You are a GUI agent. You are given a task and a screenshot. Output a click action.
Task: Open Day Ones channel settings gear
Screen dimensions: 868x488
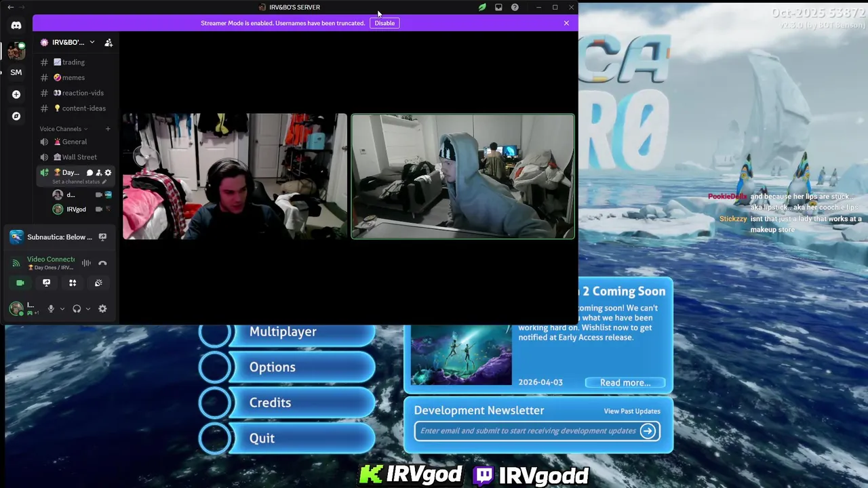[108, 173]
